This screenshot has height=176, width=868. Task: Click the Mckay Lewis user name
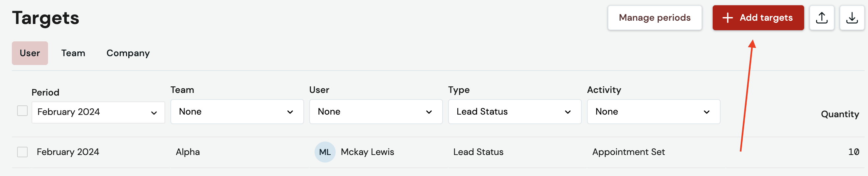tap(367, 152)
